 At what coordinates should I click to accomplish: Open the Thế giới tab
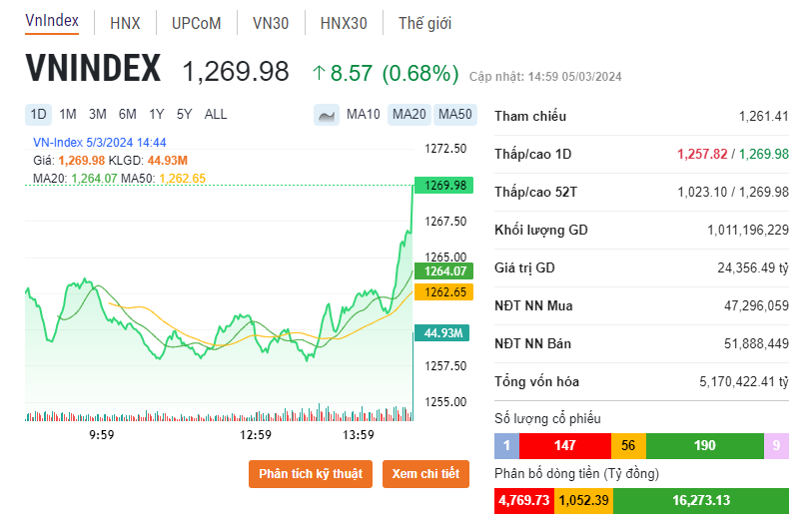[424, 23]
